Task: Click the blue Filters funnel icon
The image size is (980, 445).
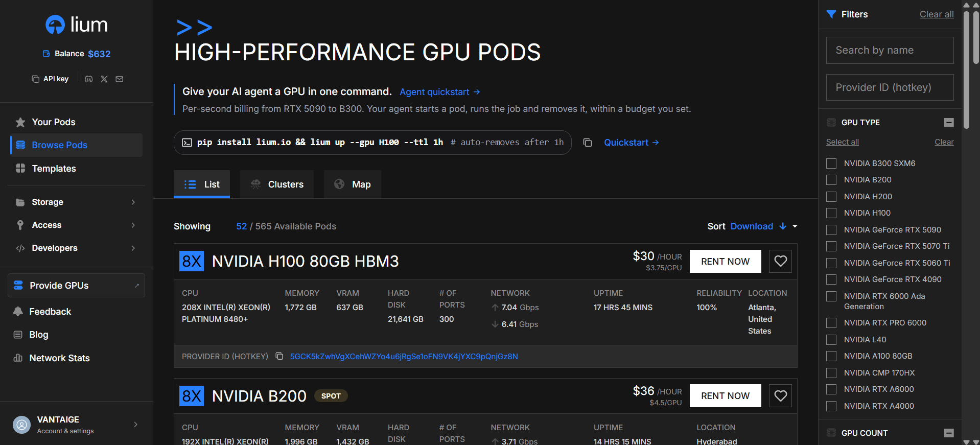Action: [x=831, y=14]
